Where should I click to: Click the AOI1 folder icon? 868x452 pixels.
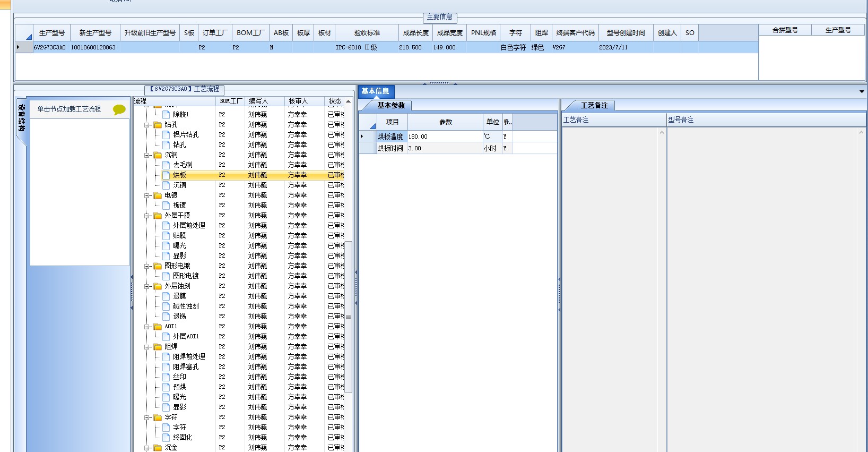(158, 327)
